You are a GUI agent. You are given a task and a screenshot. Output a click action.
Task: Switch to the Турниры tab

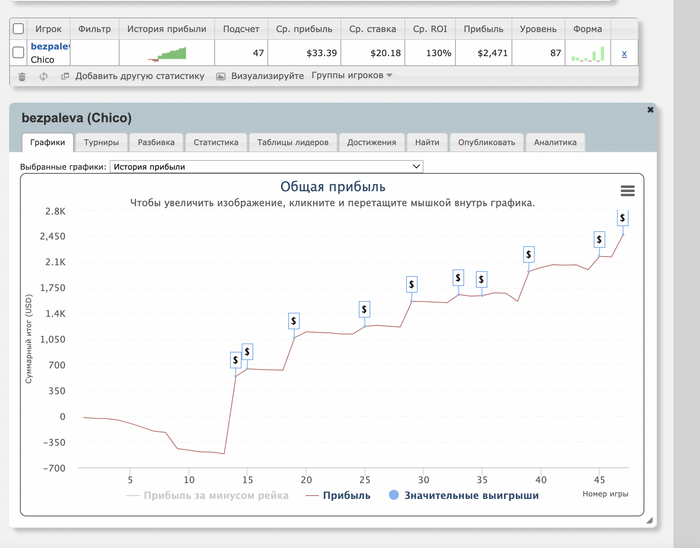pos(101,142)
